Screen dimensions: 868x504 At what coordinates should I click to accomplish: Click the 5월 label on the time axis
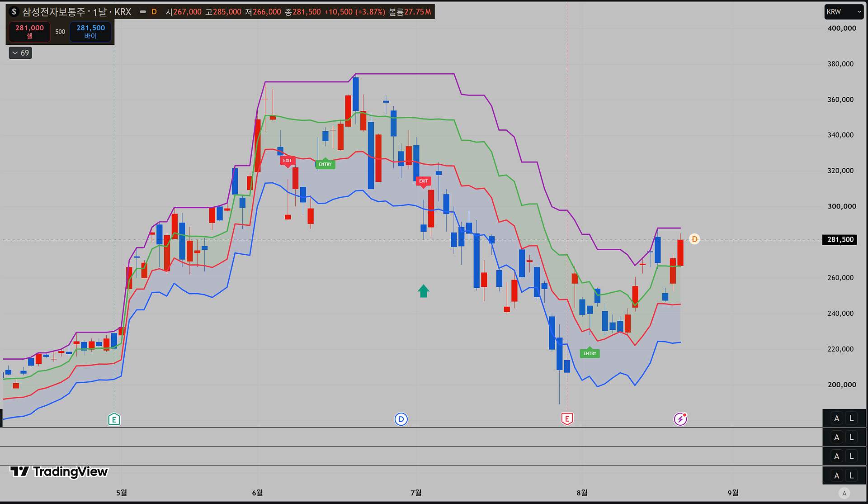(x=122, y=493)
